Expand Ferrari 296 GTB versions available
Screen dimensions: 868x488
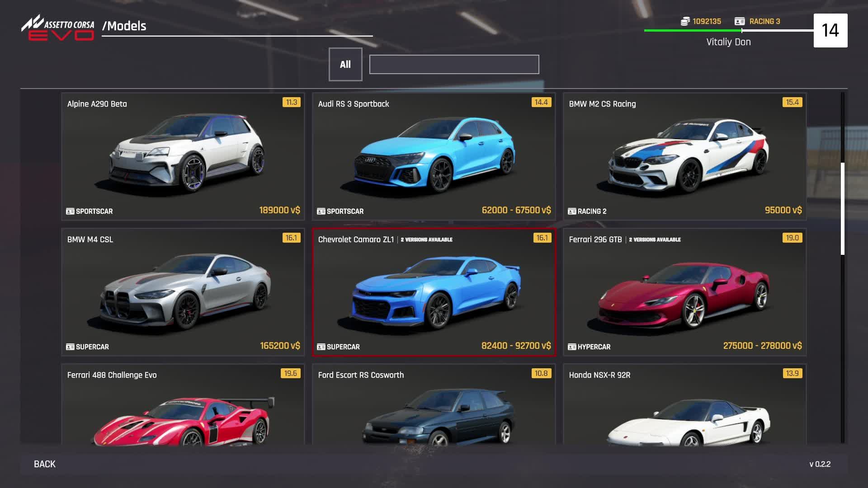tap(655, 239)
